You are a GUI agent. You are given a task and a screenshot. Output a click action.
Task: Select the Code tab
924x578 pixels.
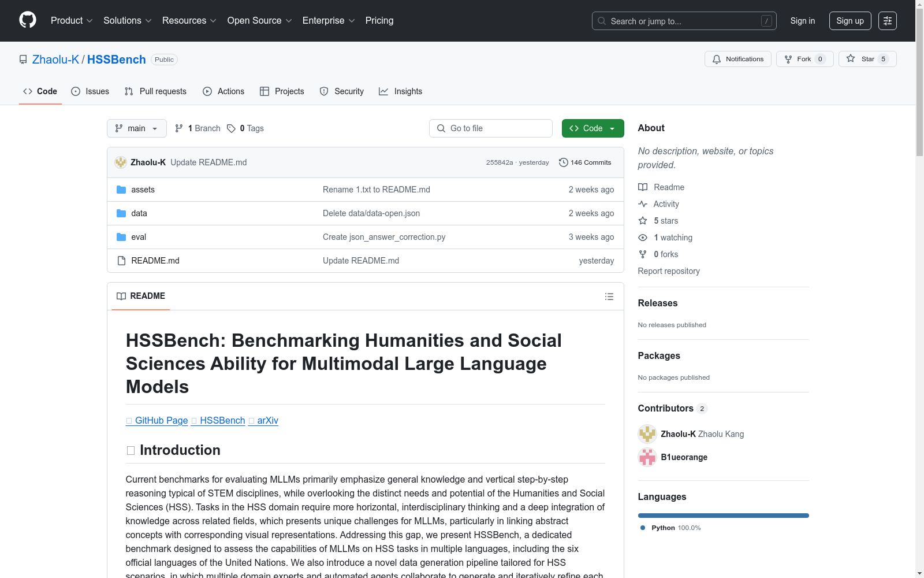tap(40, 91)
